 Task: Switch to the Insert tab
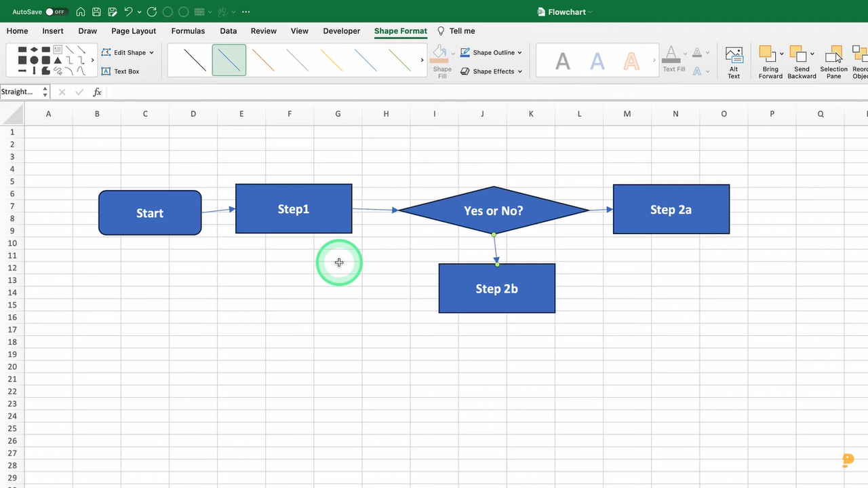(x=53, y=31)
